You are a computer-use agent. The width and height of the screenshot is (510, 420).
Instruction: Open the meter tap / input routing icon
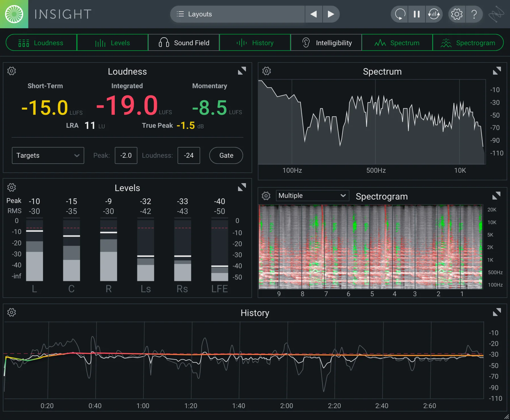434,14
